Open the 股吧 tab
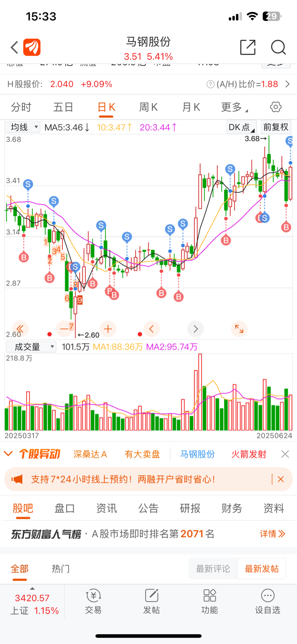297x644 pixels. click(x=23, y=508)
